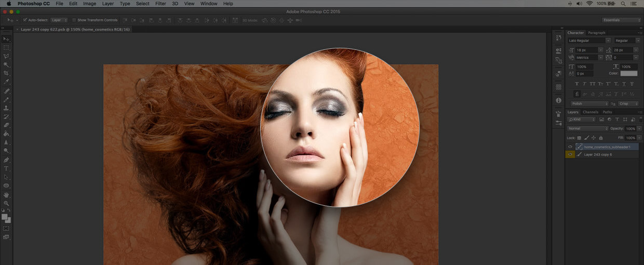Switch to the Paths tab
The height and width of the screenshot is (265, 644).
tap(607, 112)
